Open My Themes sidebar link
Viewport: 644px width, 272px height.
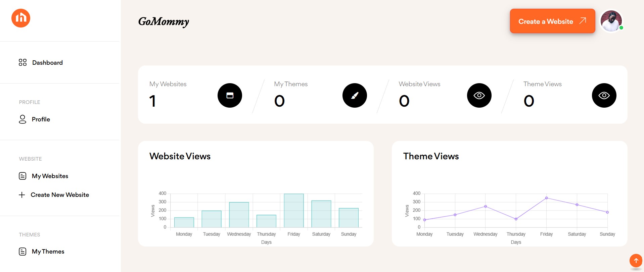(48, 252)
